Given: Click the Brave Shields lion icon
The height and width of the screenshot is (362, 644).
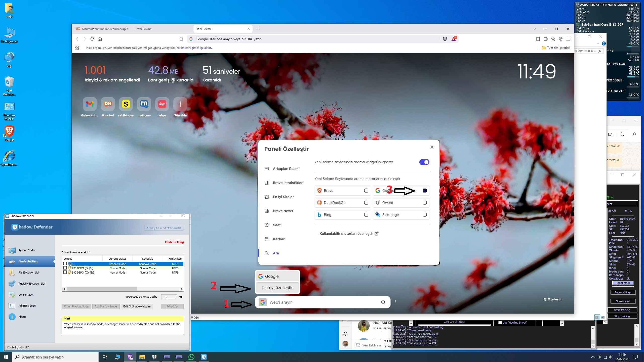Looking at the screenshot, I should pyautogui.click(x=445, y=39).
